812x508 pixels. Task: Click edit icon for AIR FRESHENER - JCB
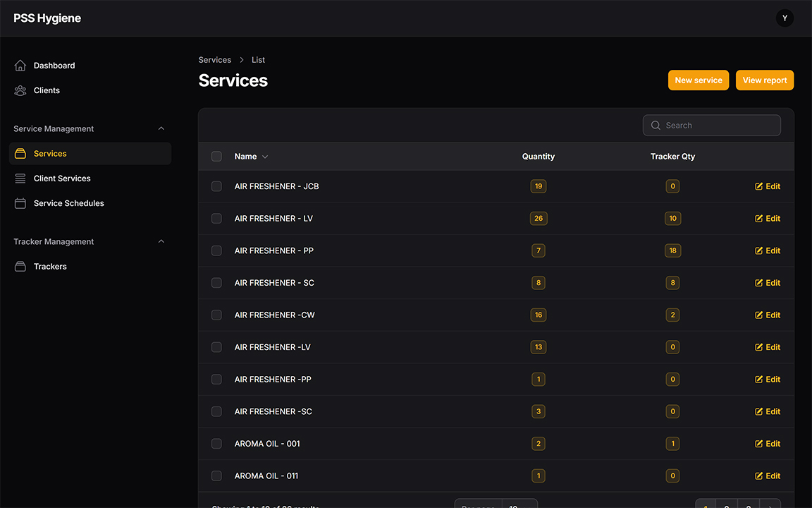759,186
